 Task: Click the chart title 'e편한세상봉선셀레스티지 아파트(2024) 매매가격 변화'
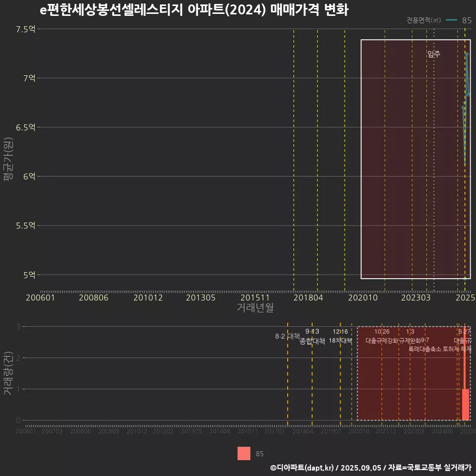click(194, 10)
